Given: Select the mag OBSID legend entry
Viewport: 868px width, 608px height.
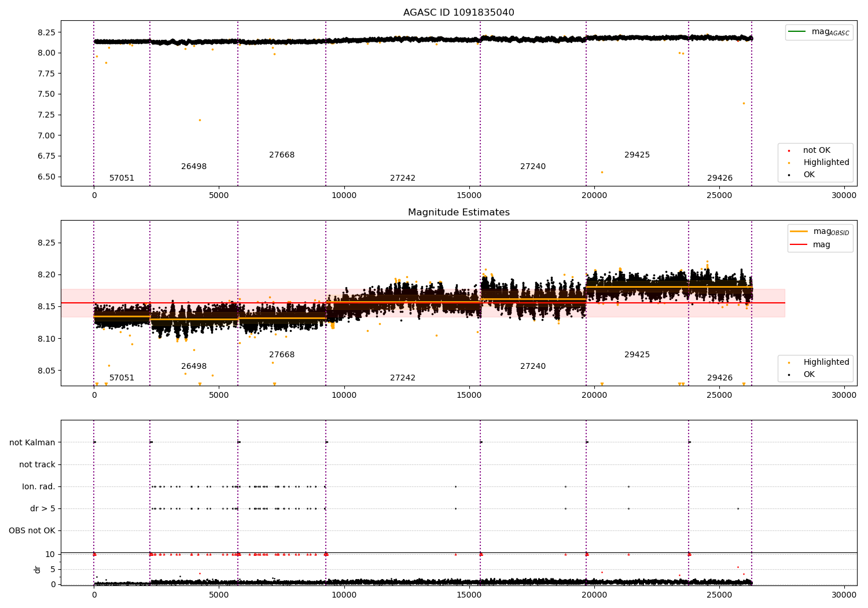Looking at the screenshot, I should pyautogui.click(x=820, y=232).
